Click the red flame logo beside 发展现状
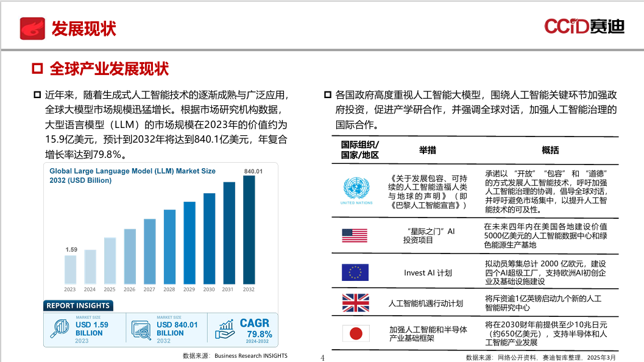644x362 pixels. pyautogui.click(x=32, y=29)
